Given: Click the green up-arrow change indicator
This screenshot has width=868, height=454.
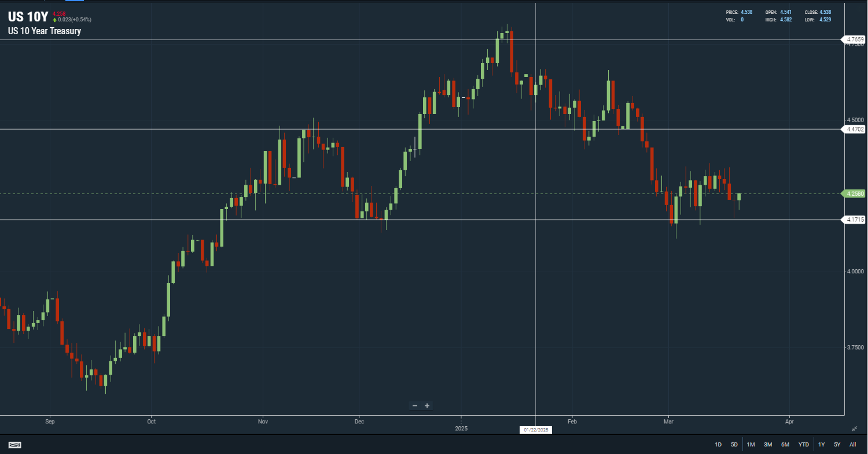Looking at the screenshot, I should 54,20.
